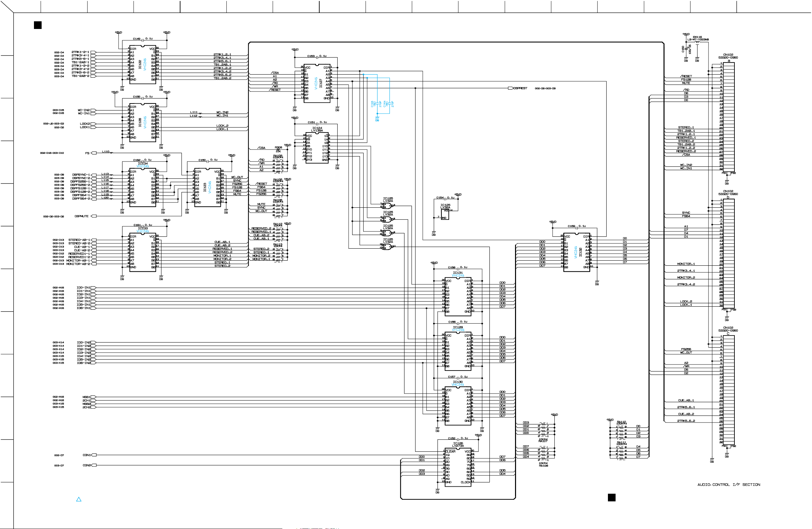
Task: Select capacitor C153 above IC127
Action: click(317, 57)
